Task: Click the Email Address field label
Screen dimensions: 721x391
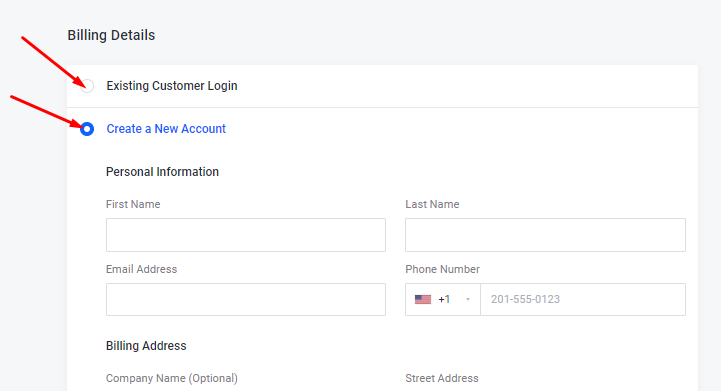Action: tap(141, 269)
